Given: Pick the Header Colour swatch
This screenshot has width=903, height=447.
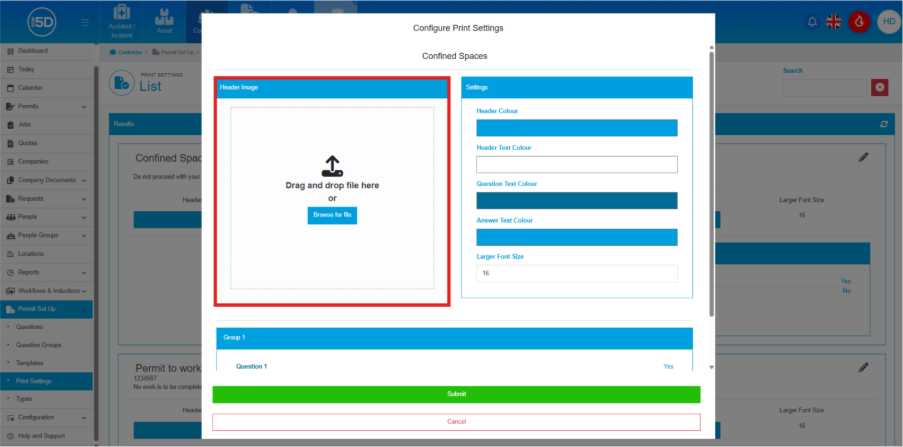Looking at the screenshot, I should point(576,128).
